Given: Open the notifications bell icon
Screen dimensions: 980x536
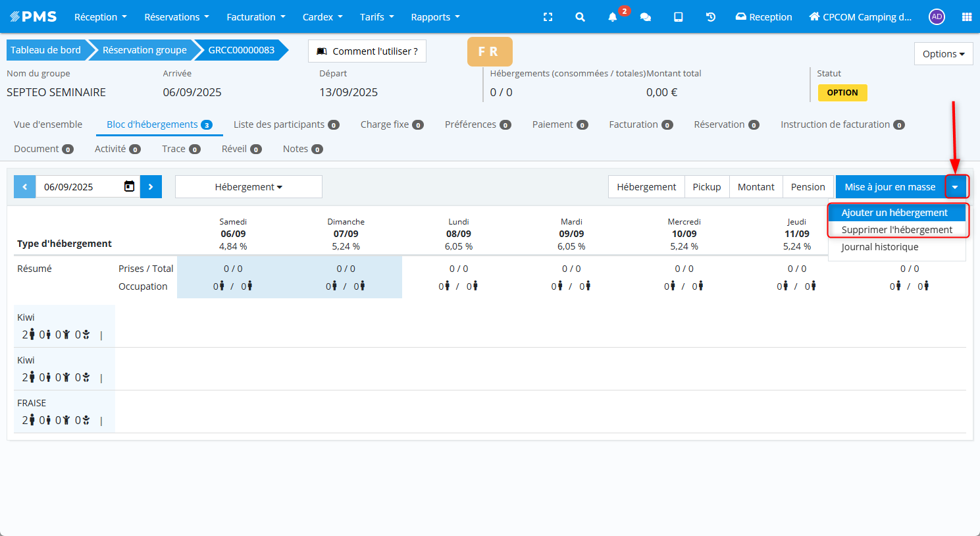Looking at the screenshot, I should click(x=612, y=17).
